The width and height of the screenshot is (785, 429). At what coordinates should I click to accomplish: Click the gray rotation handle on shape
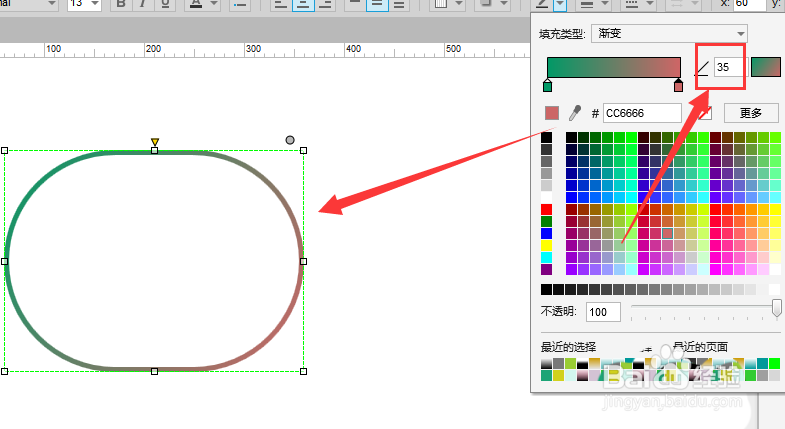coord(290,140)
